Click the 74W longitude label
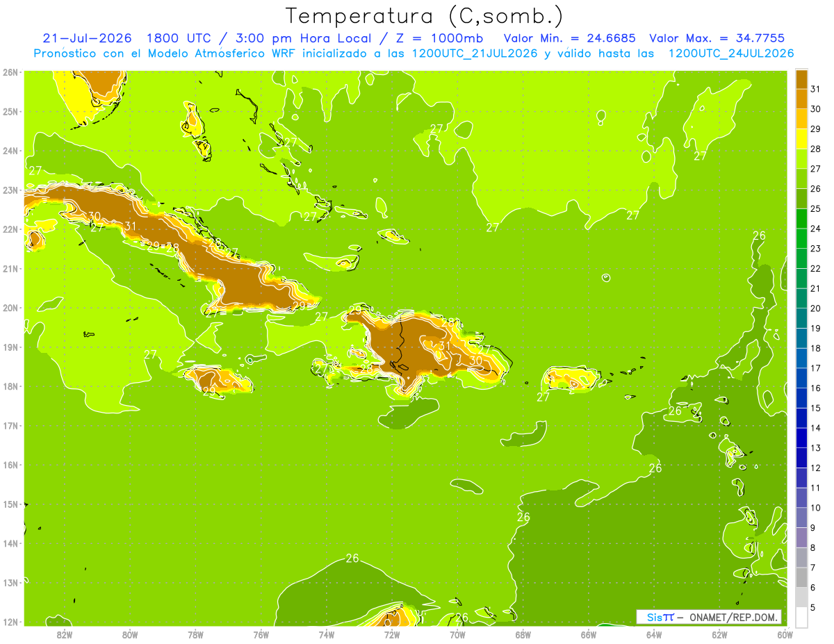Image resolution: width=834 pixels, height=644 pixels. coord(327,634)
